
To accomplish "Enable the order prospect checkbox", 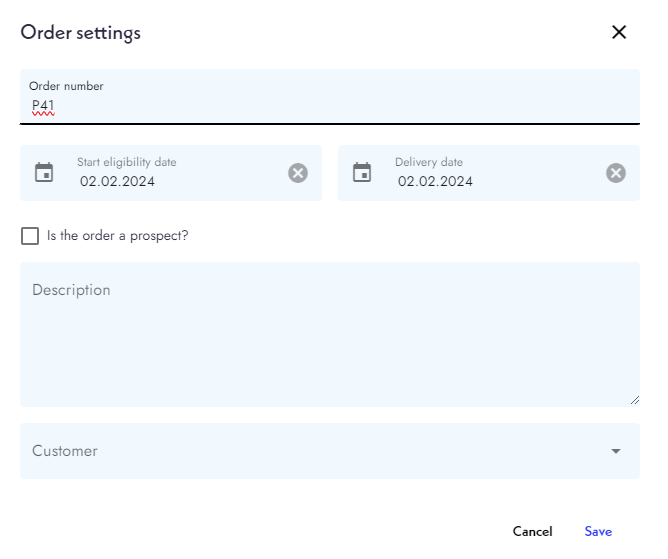I will 30,236.
